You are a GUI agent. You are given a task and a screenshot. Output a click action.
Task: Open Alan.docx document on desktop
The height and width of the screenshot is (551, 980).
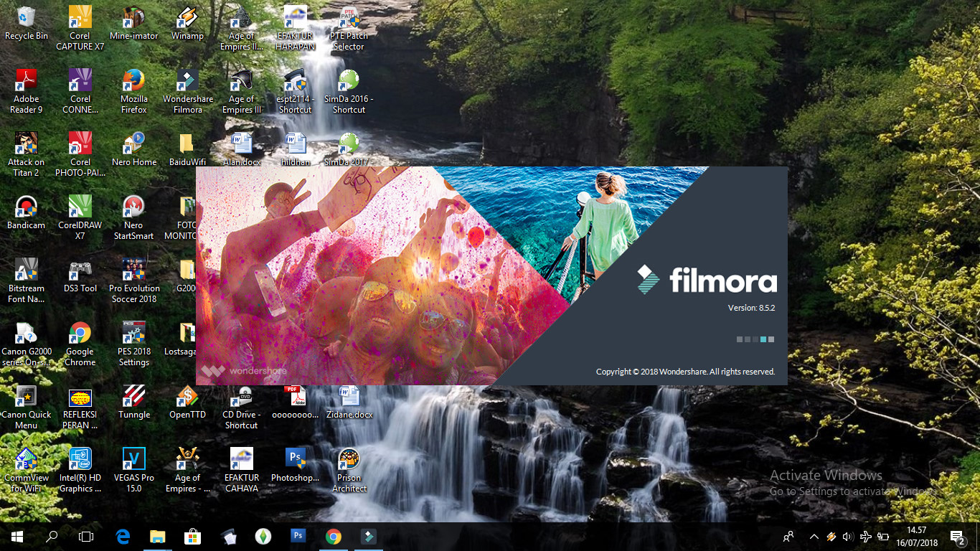click(x=242, y=149)
